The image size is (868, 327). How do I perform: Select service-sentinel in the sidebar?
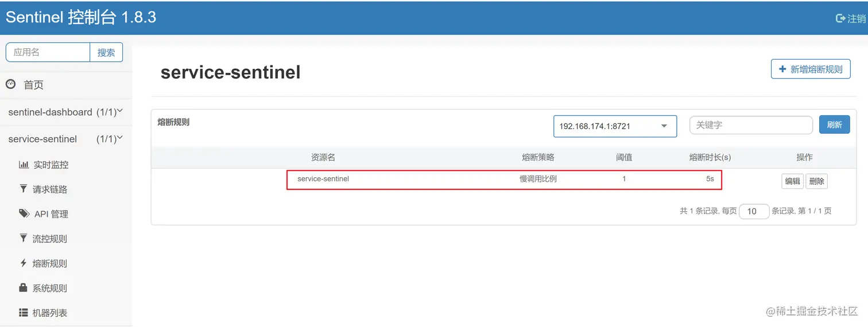point(42,139)
